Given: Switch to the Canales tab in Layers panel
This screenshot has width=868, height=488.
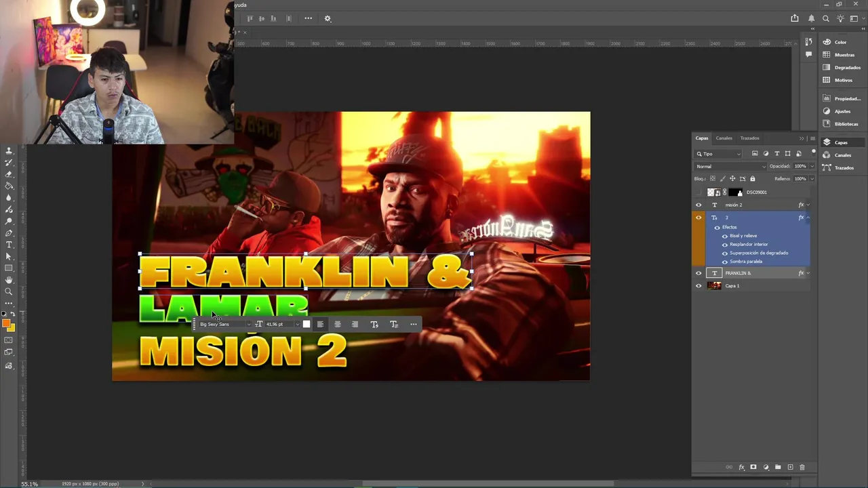Looking at the screenshot, I should tap(724, 138).
